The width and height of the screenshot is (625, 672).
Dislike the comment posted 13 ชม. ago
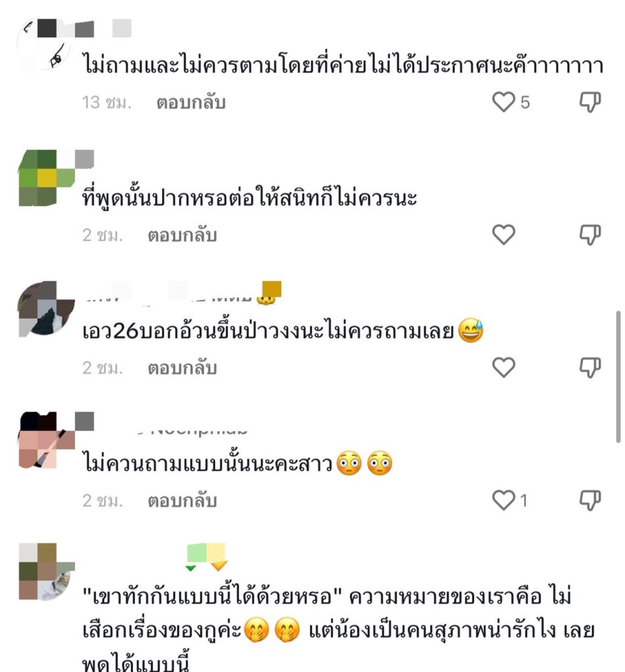(590, 102)
